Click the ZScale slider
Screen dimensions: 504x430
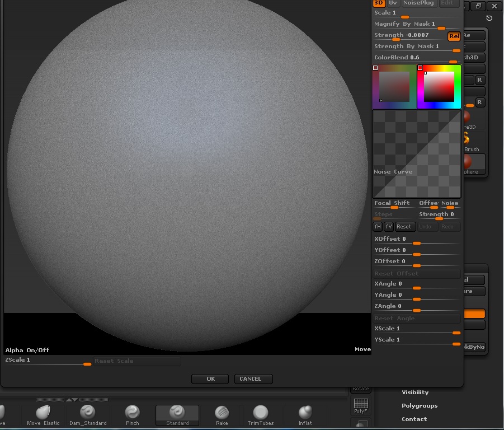tap(48, 361)
